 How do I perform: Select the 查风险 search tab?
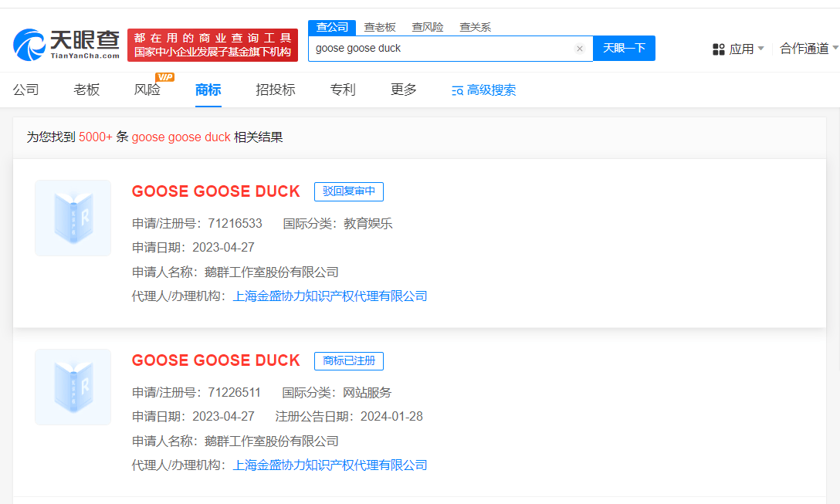click(428, 27)
